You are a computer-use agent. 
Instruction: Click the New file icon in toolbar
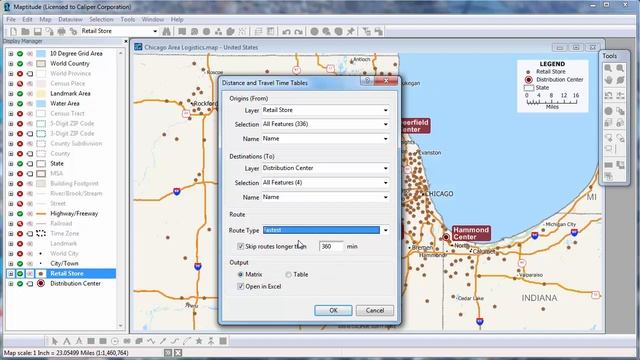coord(13,31)
